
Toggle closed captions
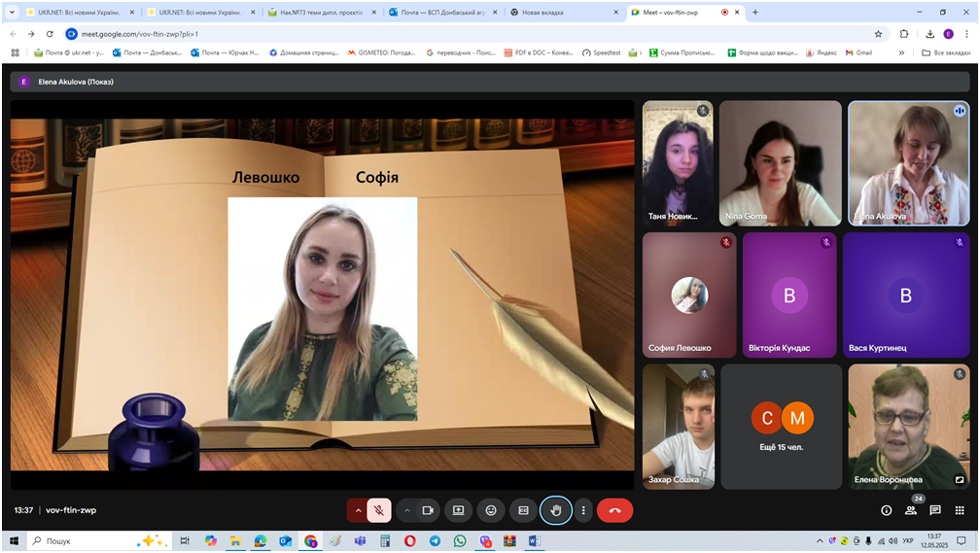click(x=524, y=510)
